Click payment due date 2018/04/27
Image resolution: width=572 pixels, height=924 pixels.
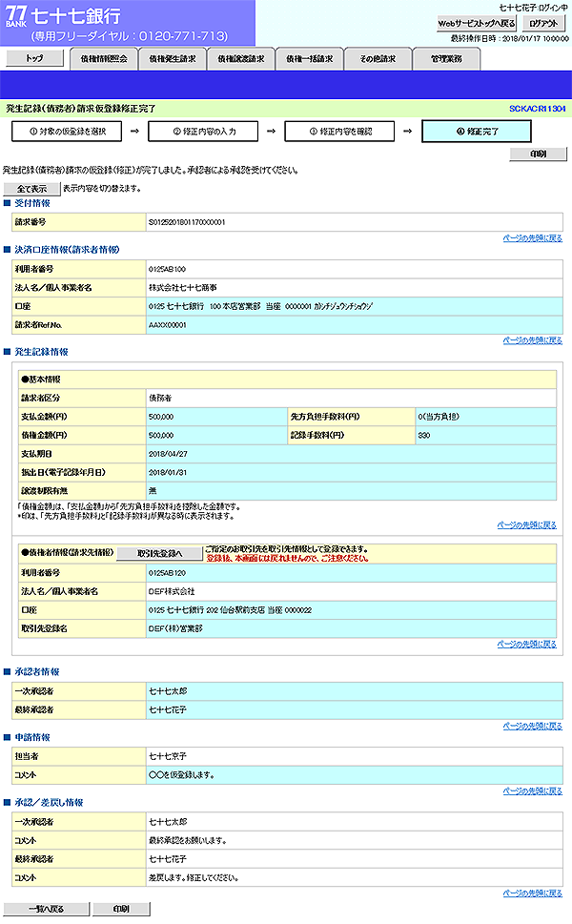pos(168,454)
